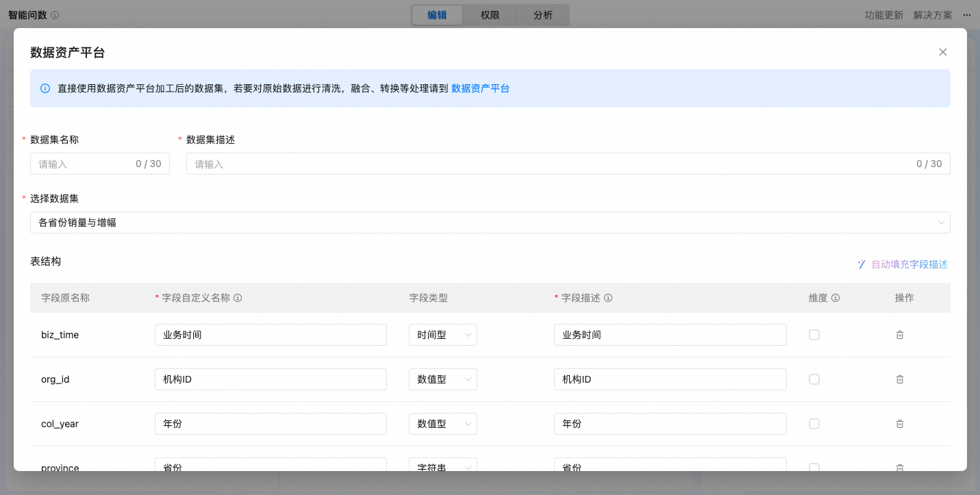Click the col_year field name cell

[x=60, y=424]
